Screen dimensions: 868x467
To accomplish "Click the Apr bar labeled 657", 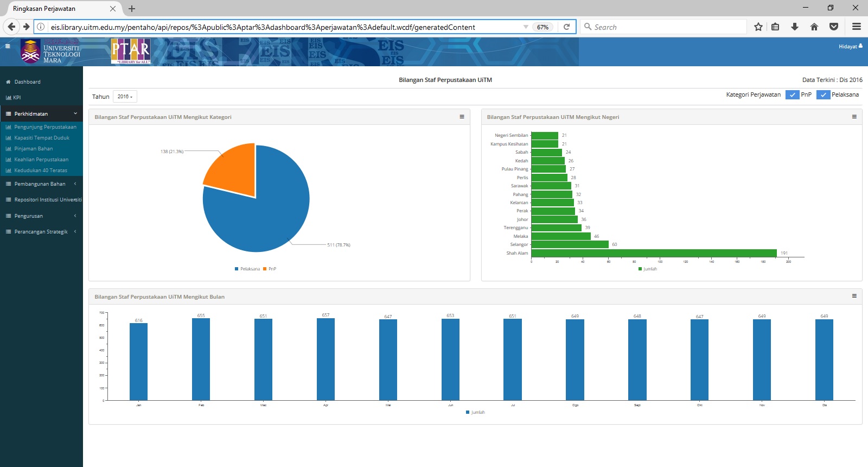I will (x=325, y=359).
